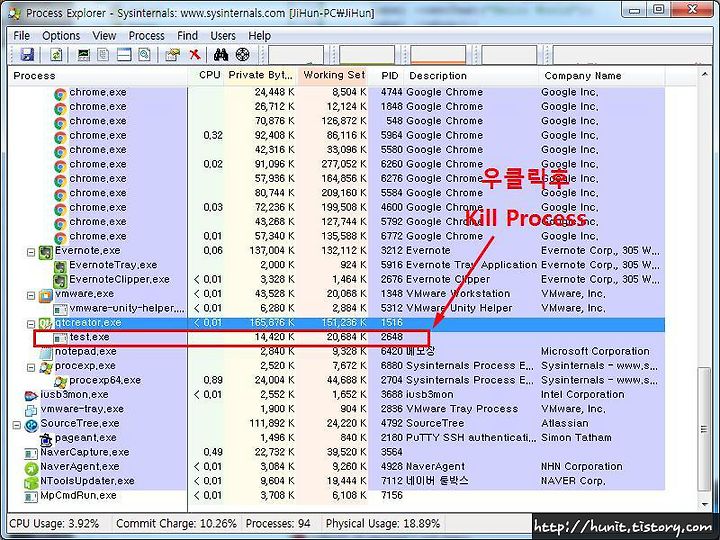This screenshot has height=540, width=720.
Task: Open the File menu
Action: coord(21,36)
